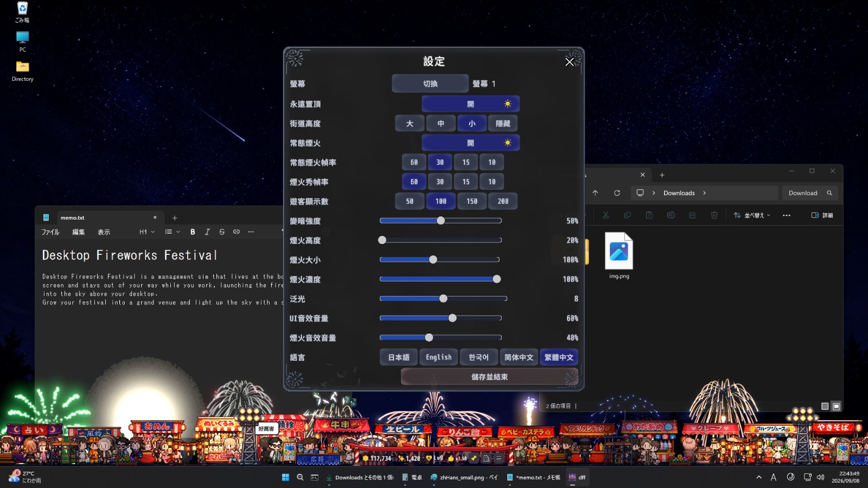Open the 表示 menu in Notepad
The height and width of the screenshot is (488, 868).
coord(104,232)
